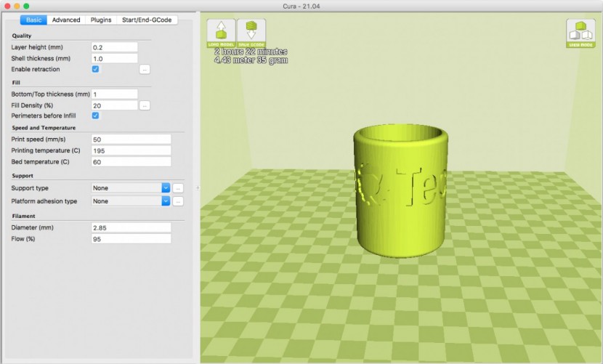Click the 'Printing temperature (C)' label
This screenshot has width=603, height=364.
(46, 150)
